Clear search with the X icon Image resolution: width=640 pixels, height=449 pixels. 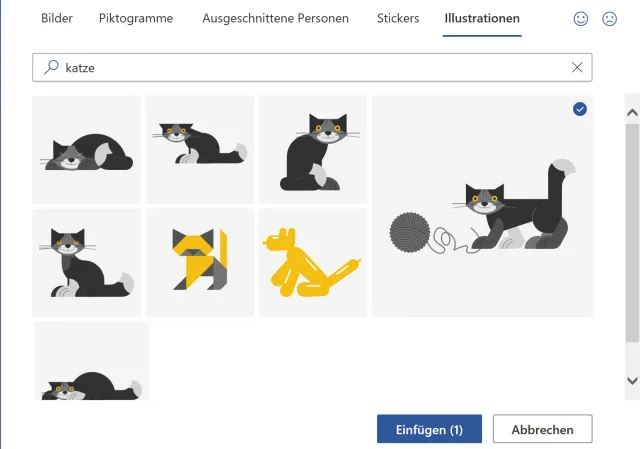577,67
